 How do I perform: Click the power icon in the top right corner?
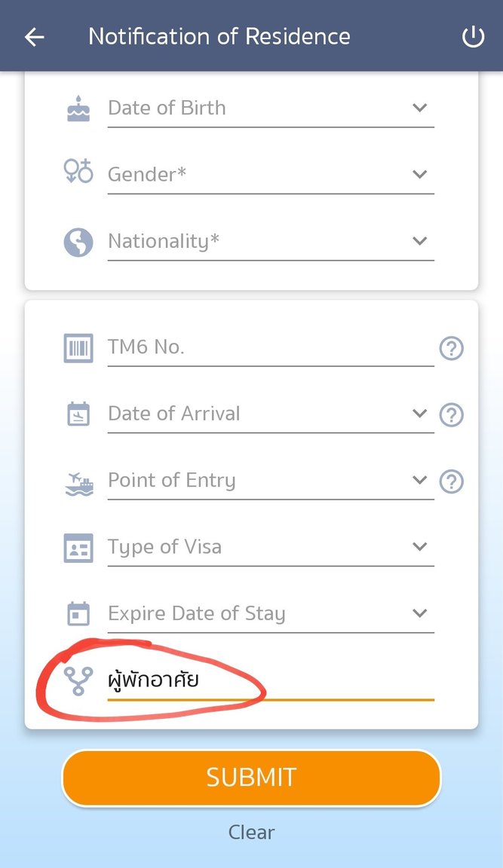click(473, 35)
